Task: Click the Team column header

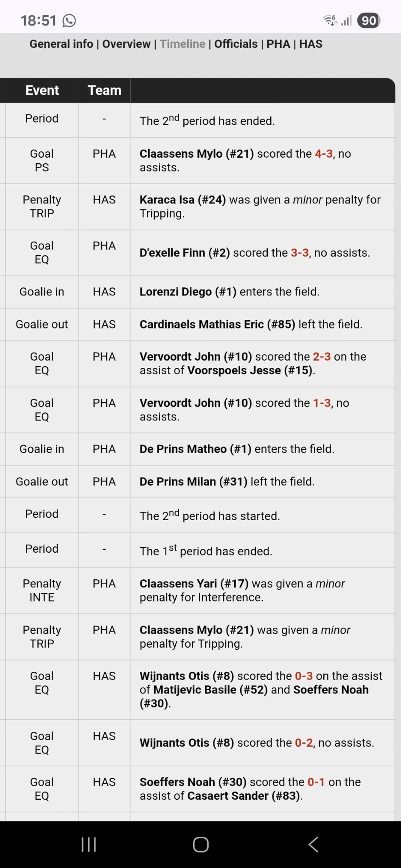Action: pos(104,90)
